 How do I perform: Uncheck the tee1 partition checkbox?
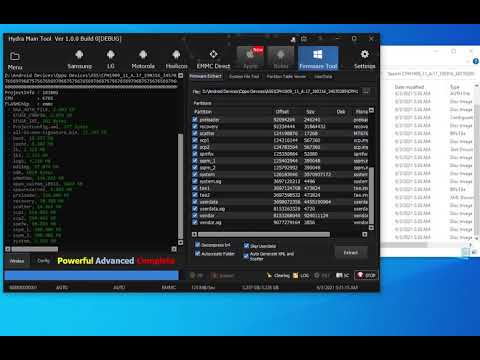(x=195, y=188)
